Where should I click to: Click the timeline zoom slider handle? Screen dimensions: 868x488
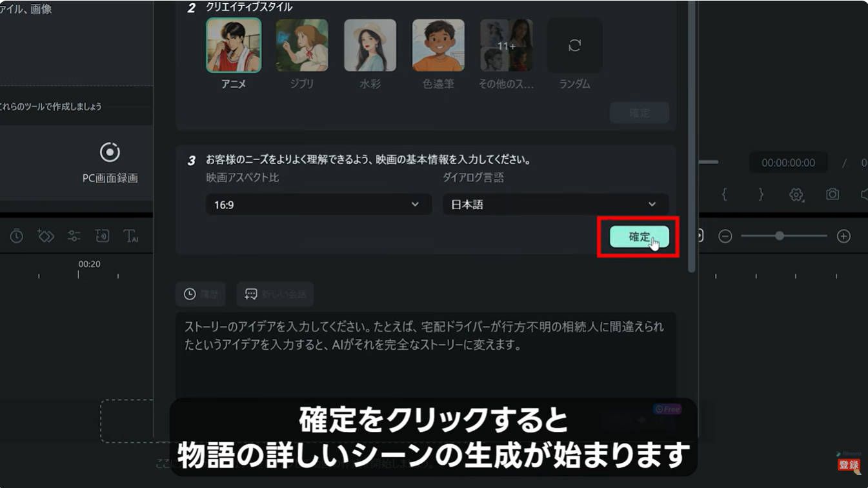click(780, 236)
